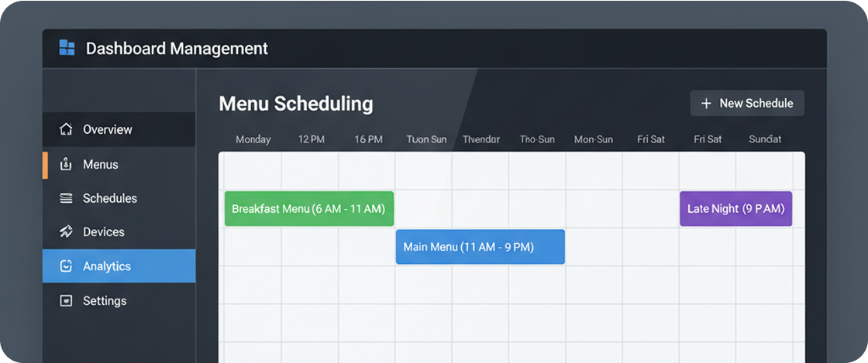Click the Monday column header
Image resolution: width=868 pixels, height=363 pixels.
click(253, 139)
